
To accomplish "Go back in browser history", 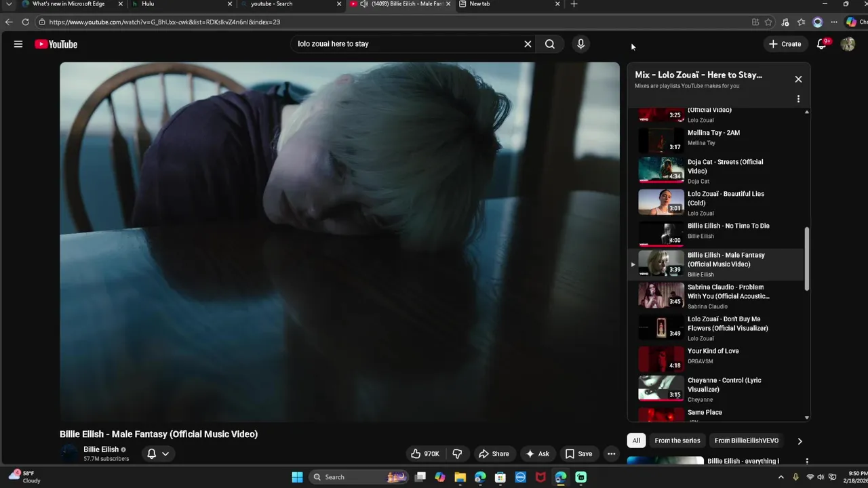I will click(9, 22).
